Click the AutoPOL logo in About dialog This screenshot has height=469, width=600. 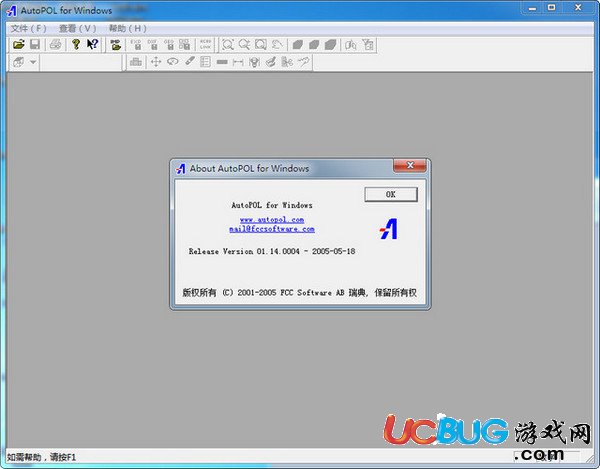[389, 229]
